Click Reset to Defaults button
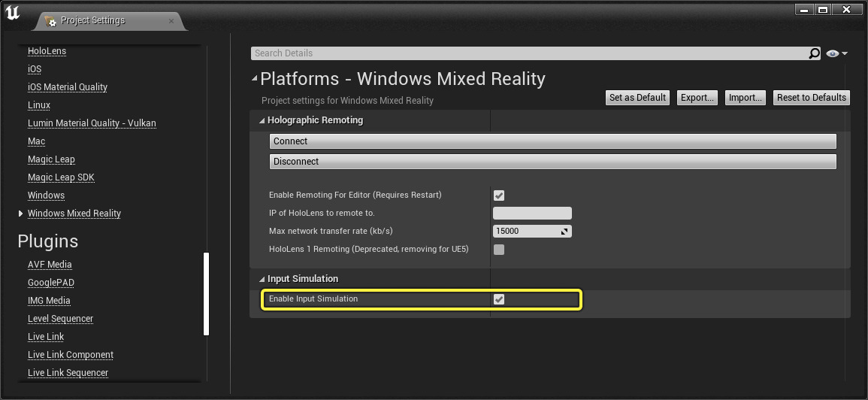Viewport: 868px width, 400px height. coord(812,98)
